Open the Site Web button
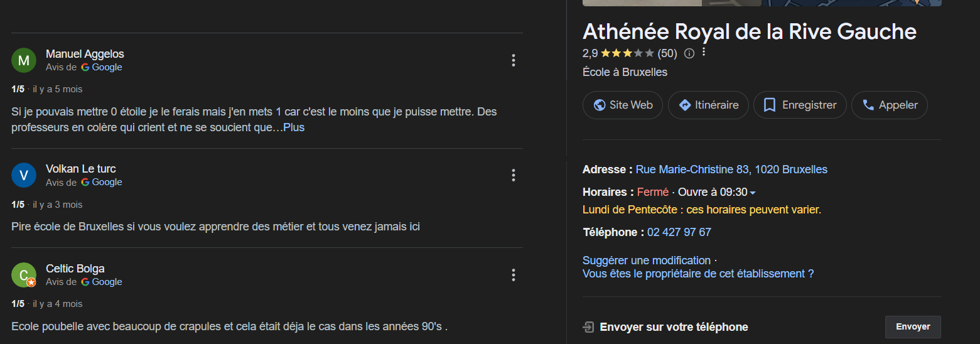Screen dimensions: 980x344 (x=623, y=105)
